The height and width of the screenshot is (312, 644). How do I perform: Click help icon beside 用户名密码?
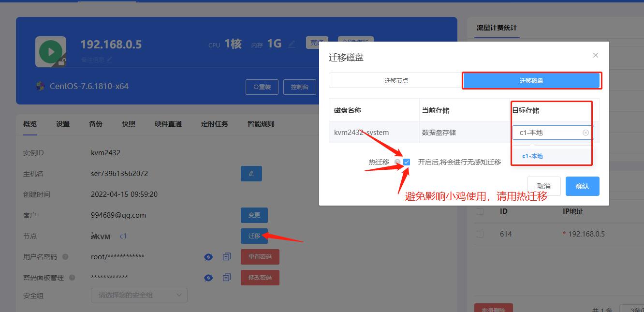(x=65, y=257)
